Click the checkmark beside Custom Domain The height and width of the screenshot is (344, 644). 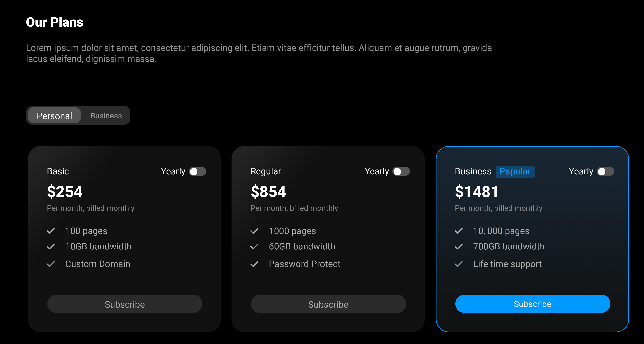click(51, 264)
